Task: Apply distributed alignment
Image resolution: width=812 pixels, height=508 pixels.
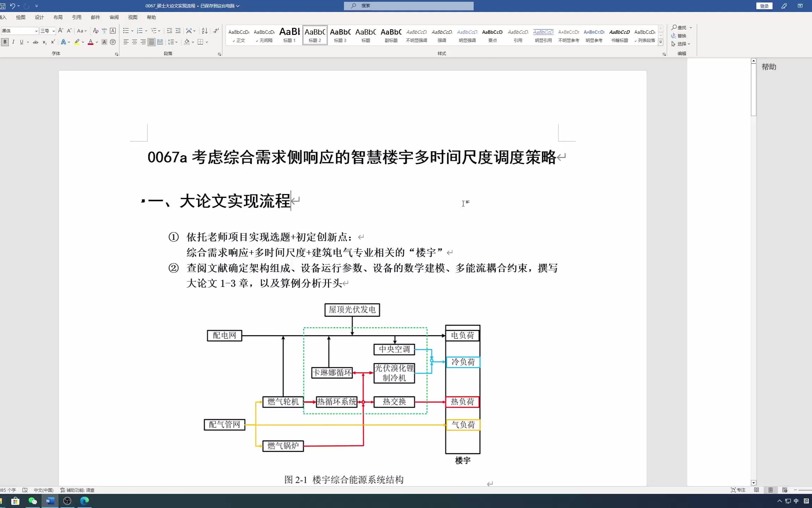Action: coord(160,42)
